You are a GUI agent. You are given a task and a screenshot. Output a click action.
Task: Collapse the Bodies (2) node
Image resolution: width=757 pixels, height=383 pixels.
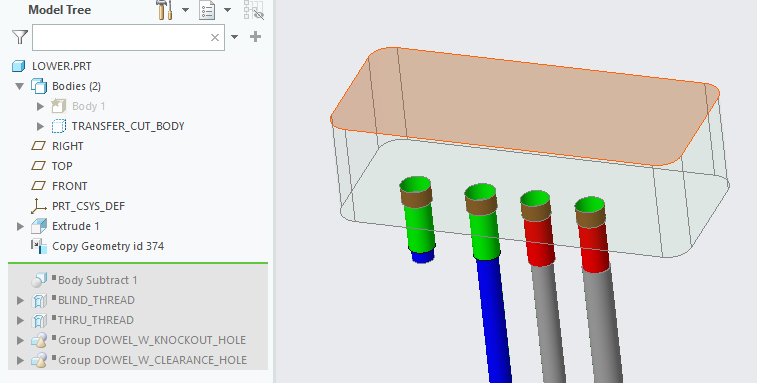[20, 86]
